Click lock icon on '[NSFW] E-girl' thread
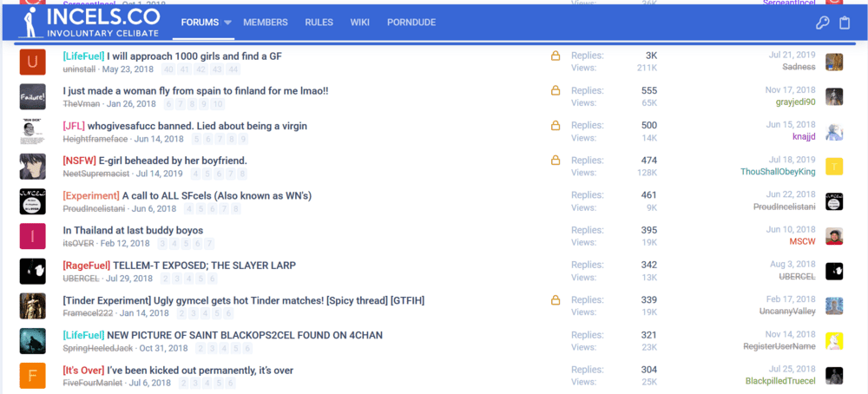868x394 pixels. 556,161
